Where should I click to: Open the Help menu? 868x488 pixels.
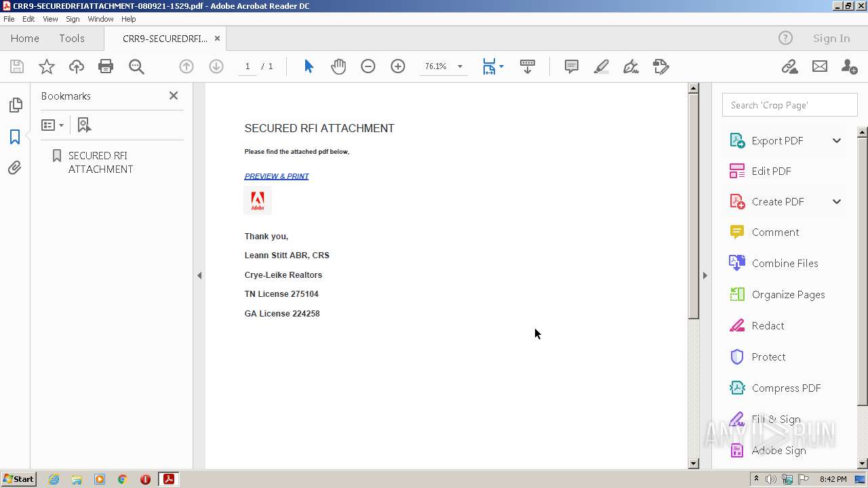coord(129,19)
